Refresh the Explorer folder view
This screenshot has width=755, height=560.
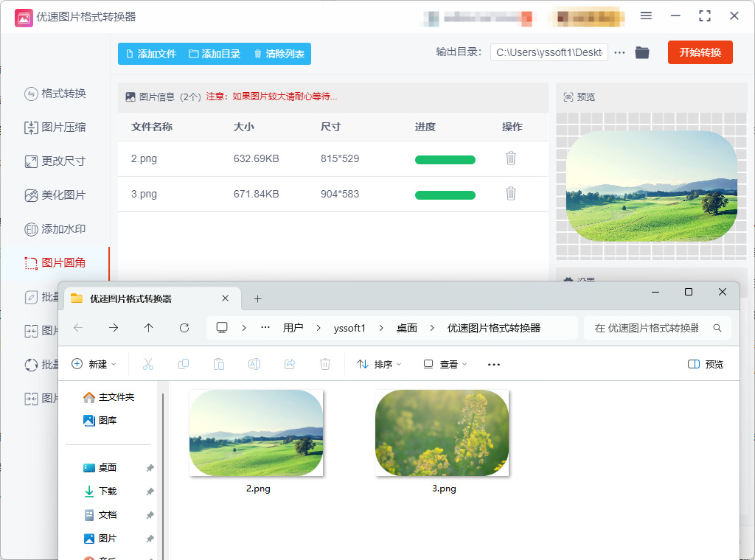(x=184, y=328)
